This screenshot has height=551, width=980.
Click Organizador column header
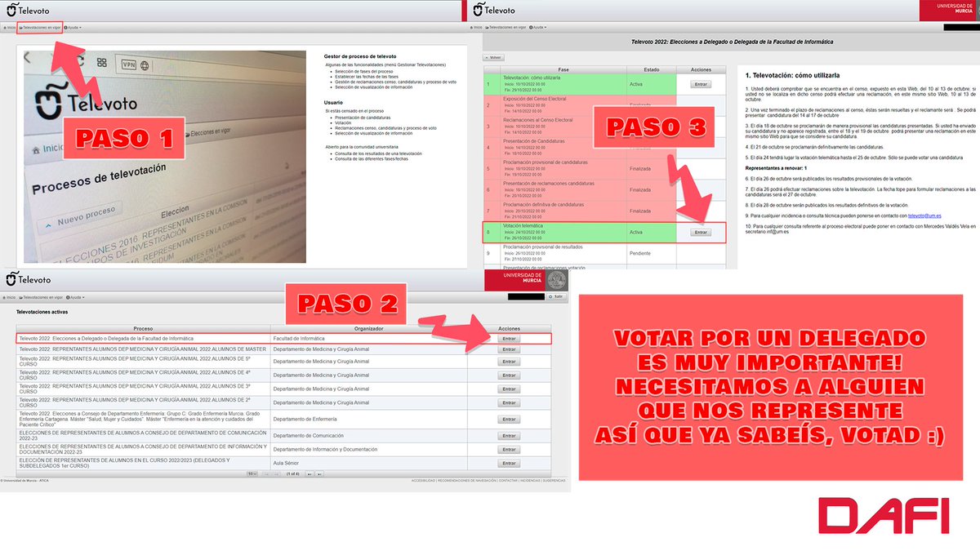(x=369, y=329)
